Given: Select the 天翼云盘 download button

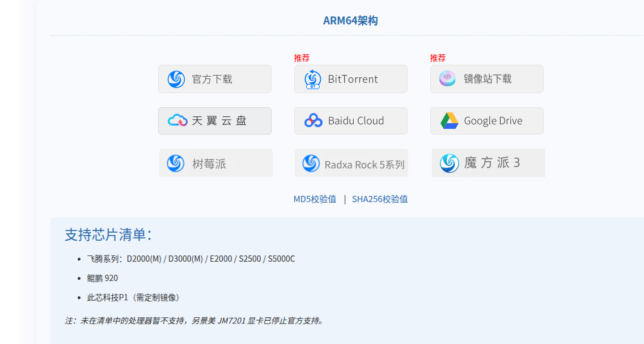Looking at the screenshot, I should (215, 121).
